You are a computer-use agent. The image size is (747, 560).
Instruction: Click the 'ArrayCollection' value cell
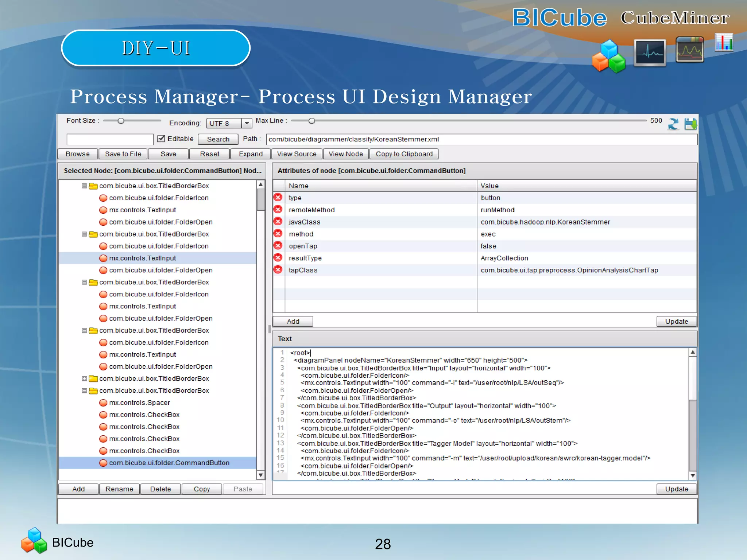587,258
